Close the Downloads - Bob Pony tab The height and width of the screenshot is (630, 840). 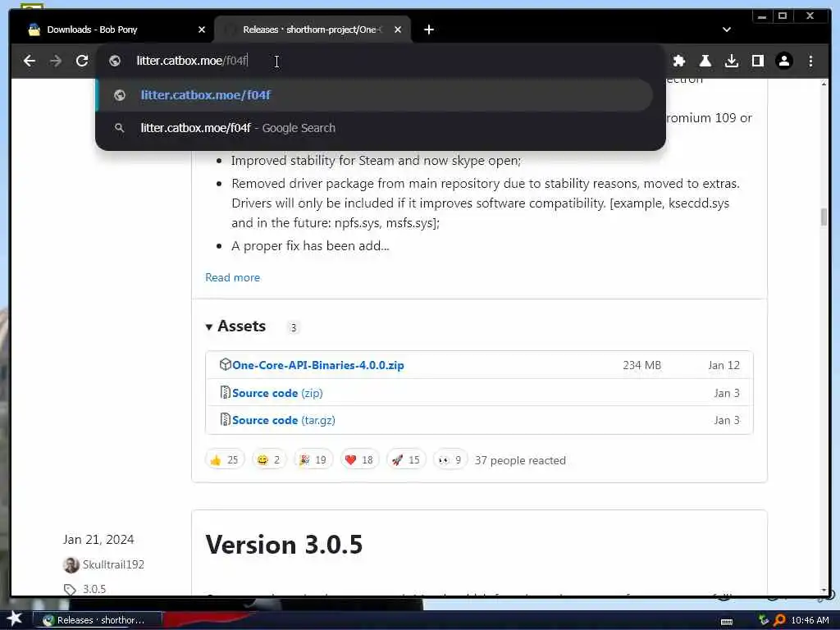[x=202, y=30]
